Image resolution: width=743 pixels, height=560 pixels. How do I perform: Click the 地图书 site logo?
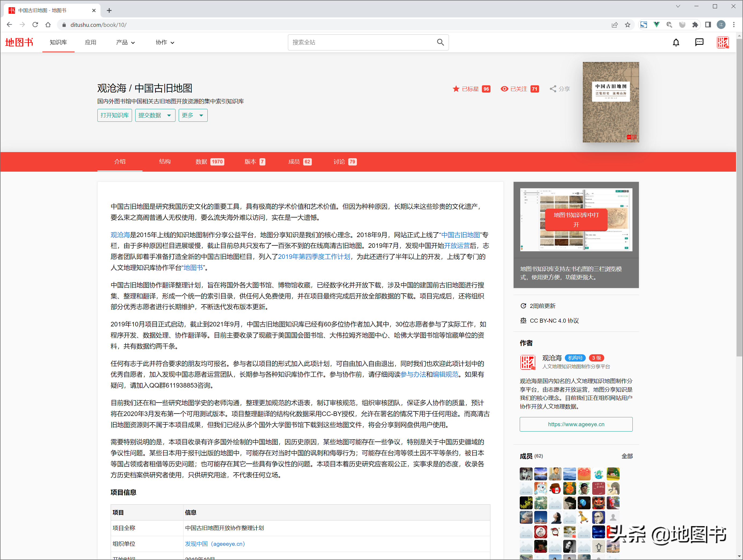pyautogui.click(x=19, y=42)
